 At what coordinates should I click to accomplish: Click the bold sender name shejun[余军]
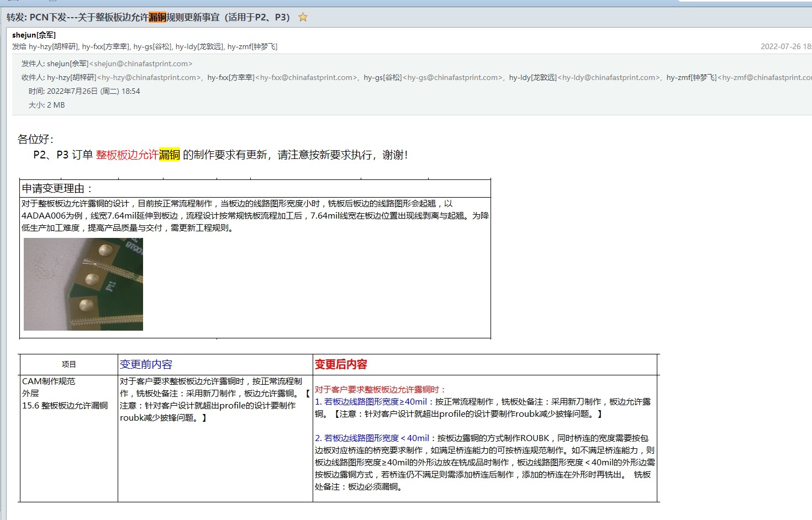tap(34, 35)
